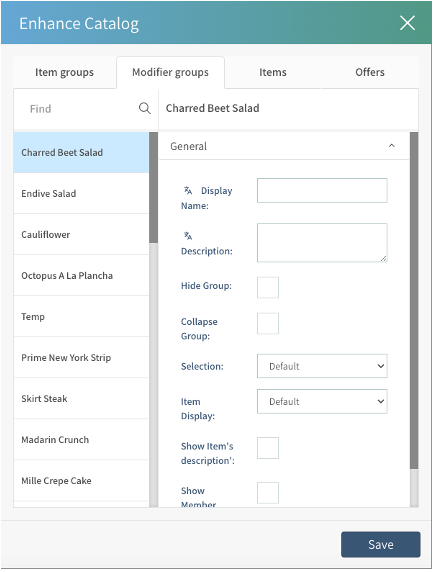Click the translate icon beside Display Name
Screen dimensions: 434x572
[x=188, y=190]
